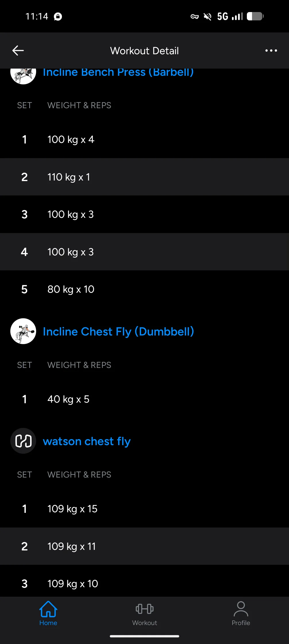This screenshot has height=644, width=289.
Task: Open watson chest fly exercise link
Action: (x=87, y=441)
